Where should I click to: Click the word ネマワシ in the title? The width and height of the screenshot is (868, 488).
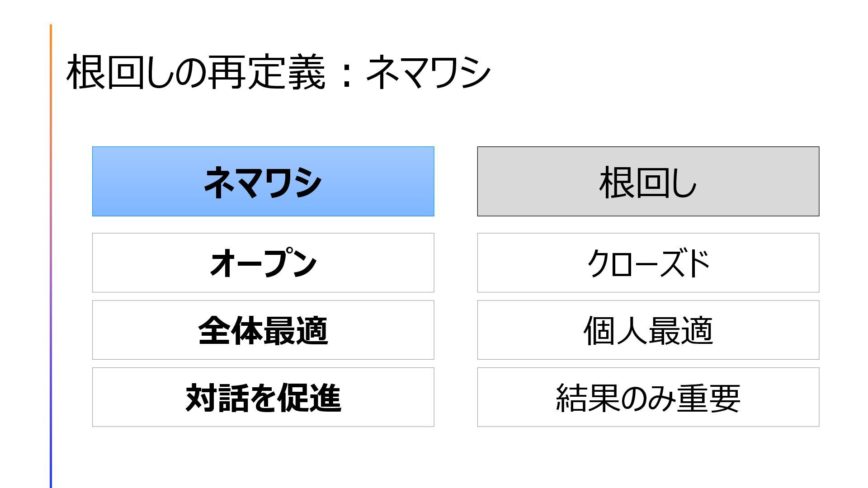[x=428, y=72]
